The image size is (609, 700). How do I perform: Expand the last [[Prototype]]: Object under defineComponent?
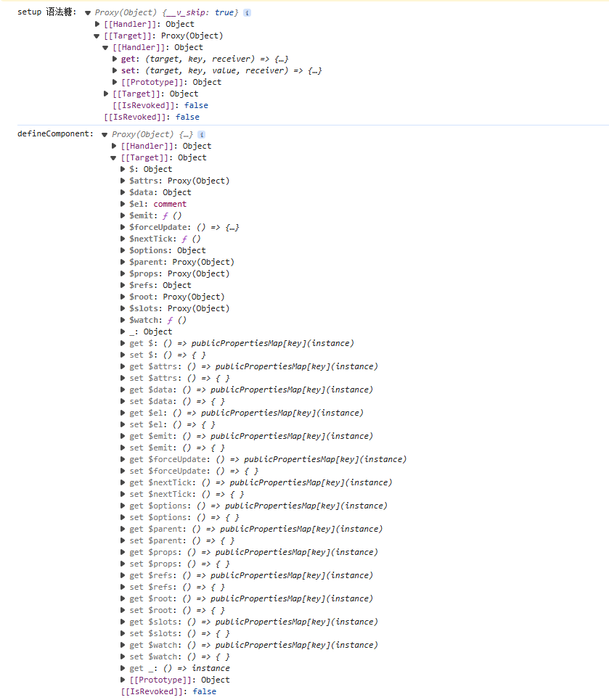pyautogui.click(x=123, y=680)
